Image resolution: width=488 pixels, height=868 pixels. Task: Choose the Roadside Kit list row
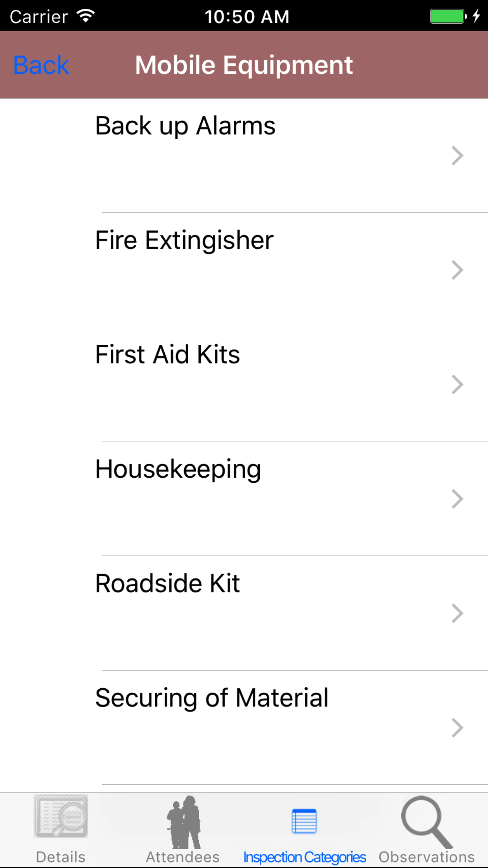[x=244, y=613]
